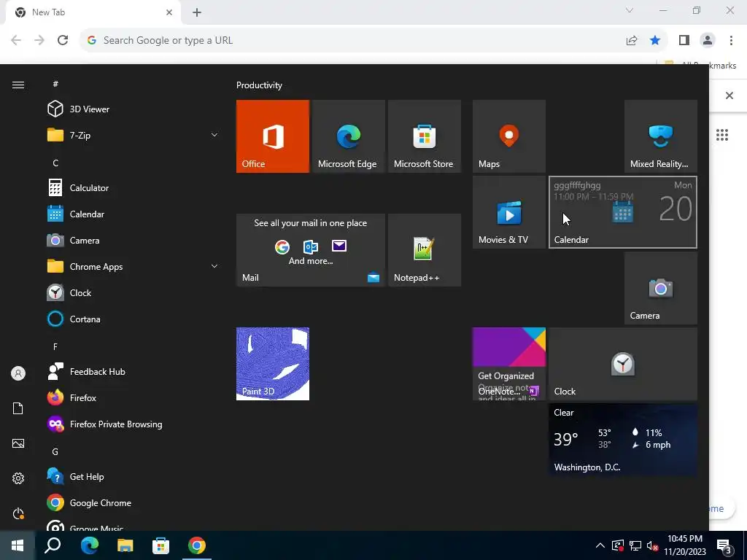
Task: Open Calculator from app list
Action: point(133,187)
